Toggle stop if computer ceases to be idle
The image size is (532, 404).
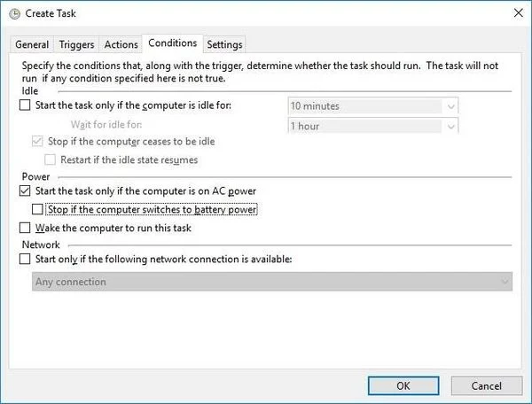36,141
